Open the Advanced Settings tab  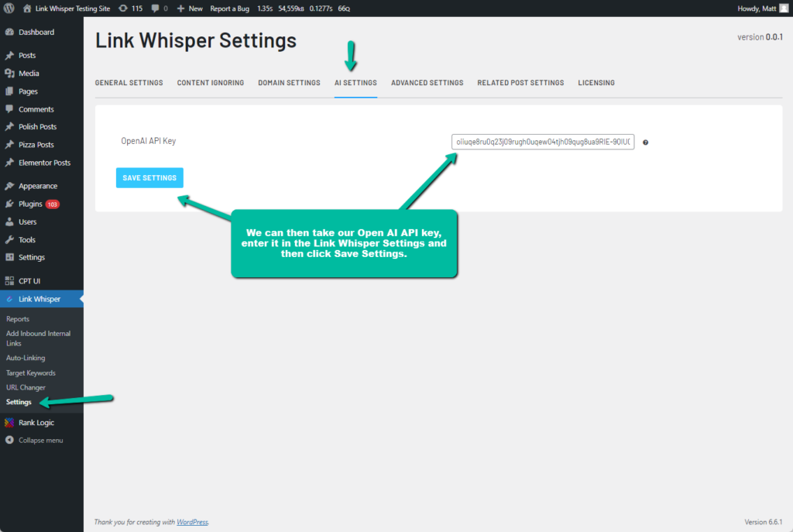click(427, 82)
